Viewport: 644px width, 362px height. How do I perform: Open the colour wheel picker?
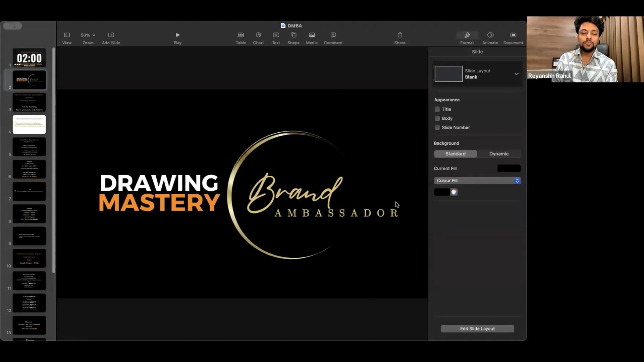[454, 192]
